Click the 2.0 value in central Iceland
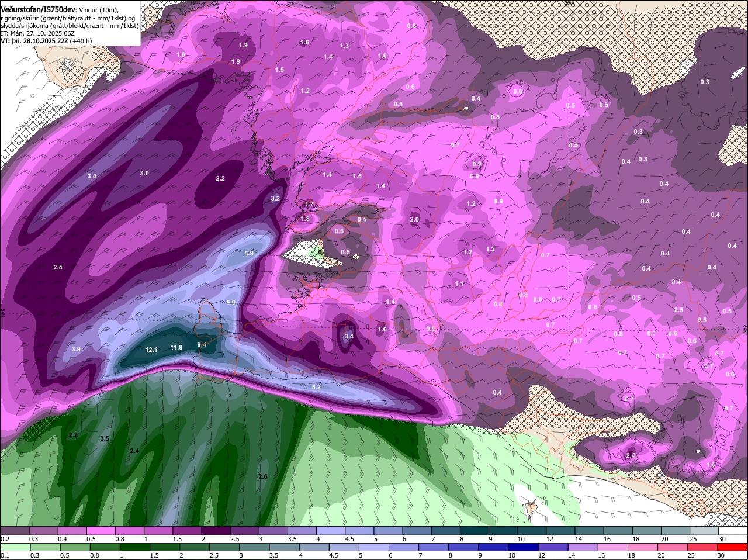This screenshot has height=560, width=748. click(414, 219)
